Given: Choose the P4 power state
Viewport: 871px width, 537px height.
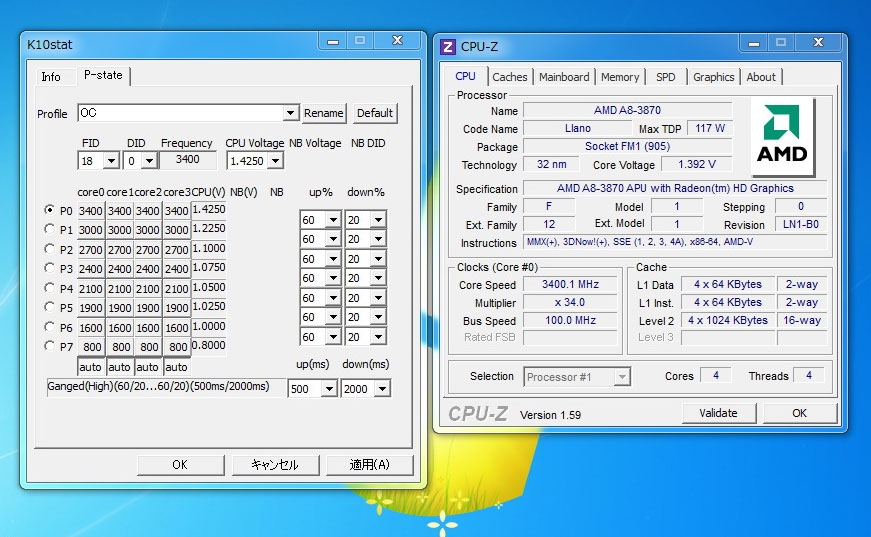Looking at the screenshot, I should point(49,288).
